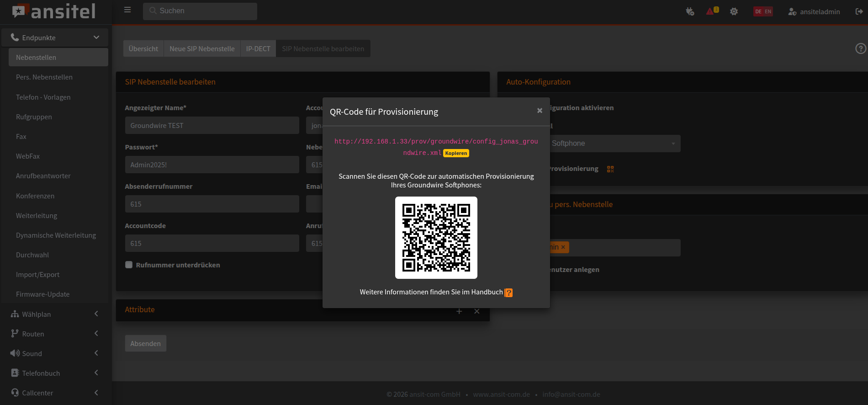Open the www.ansit-com.de footer link
Viewport: 868px width, 405px height.
[502, 394]
